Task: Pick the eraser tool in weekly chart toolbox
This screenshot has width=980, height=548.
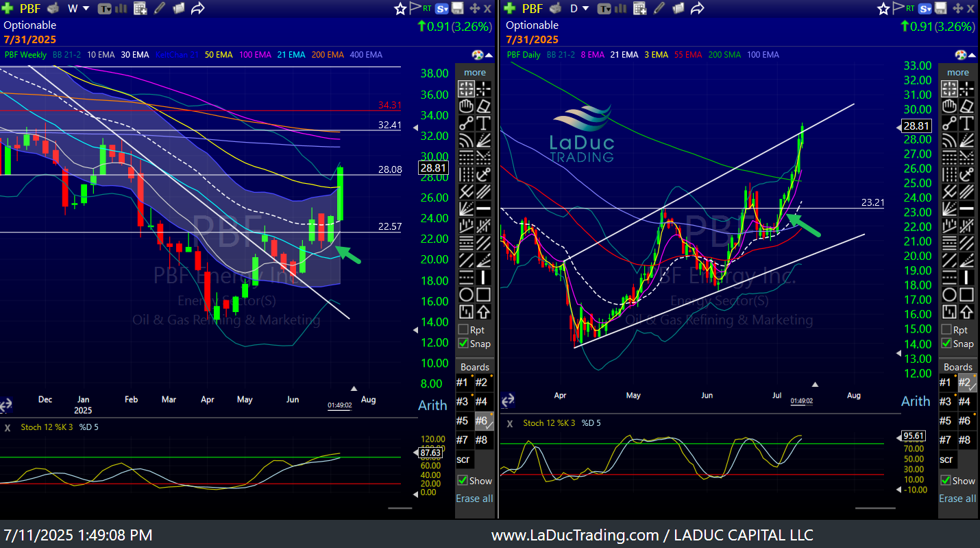Action: 484,106
